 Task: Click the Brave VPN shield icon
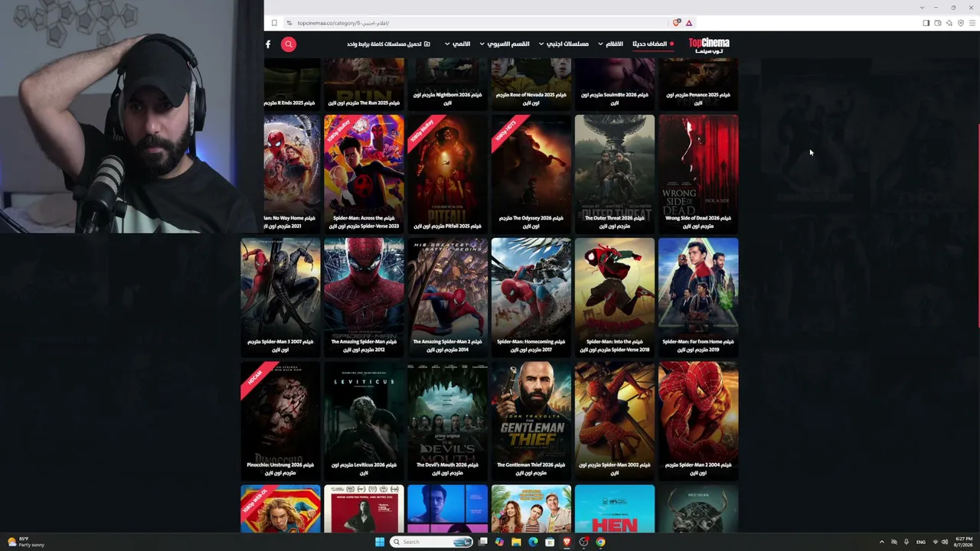[961, 23]
